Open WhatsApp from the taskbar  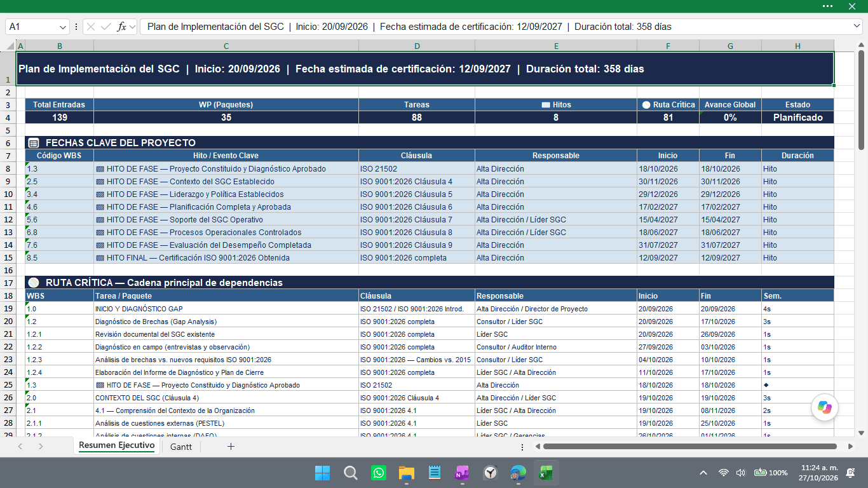[379, 473]
